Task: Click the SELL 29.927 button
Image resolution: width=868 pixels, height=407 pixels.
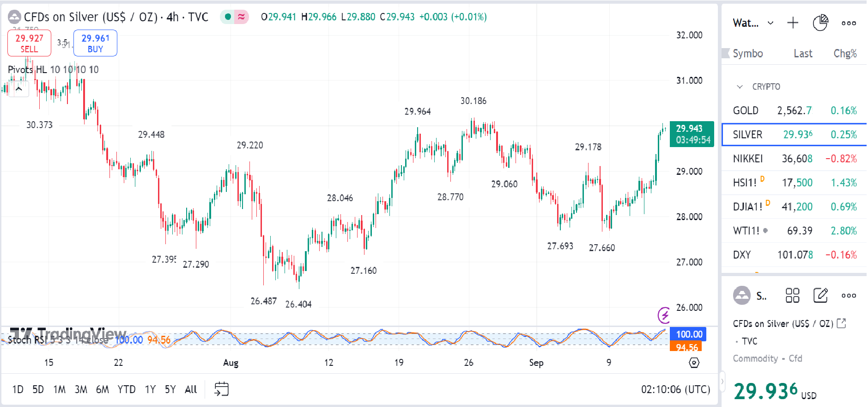Action: point(29,43)
